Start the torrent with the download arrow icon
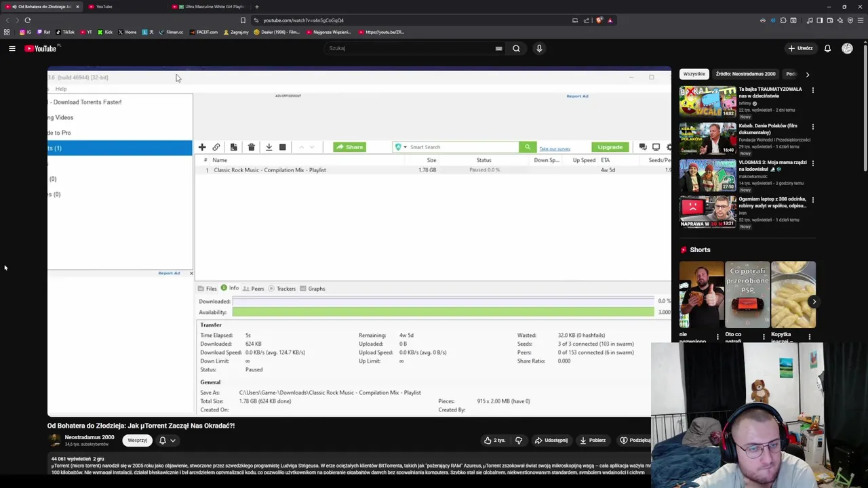Screen dimensions: 868x488 click(269, 147)
